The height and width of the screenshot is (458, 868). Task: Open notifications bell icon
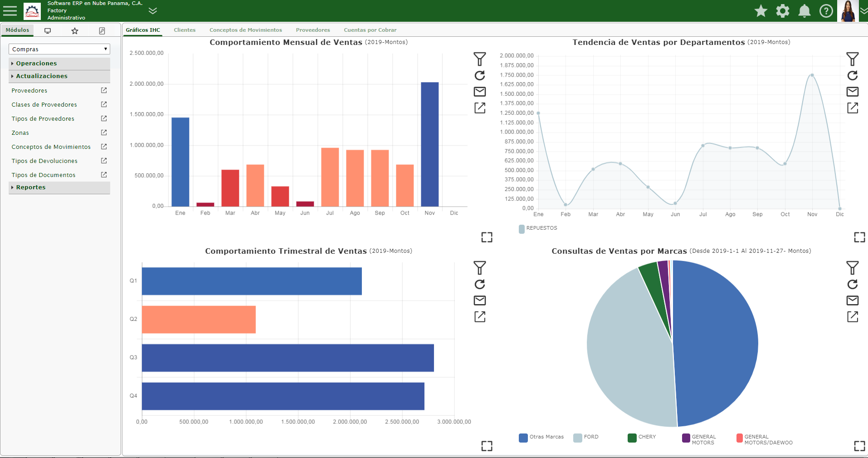click(x=805, y=11)
